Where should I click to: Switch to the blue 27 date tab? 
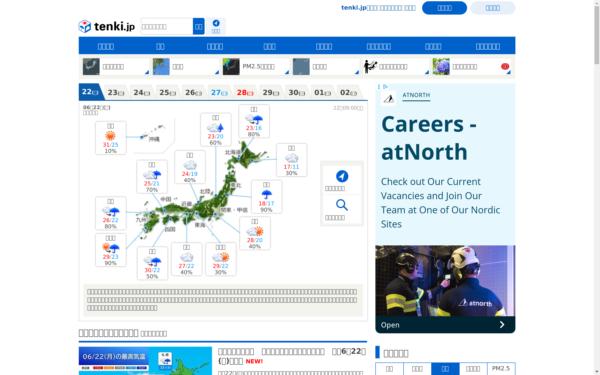219,93
